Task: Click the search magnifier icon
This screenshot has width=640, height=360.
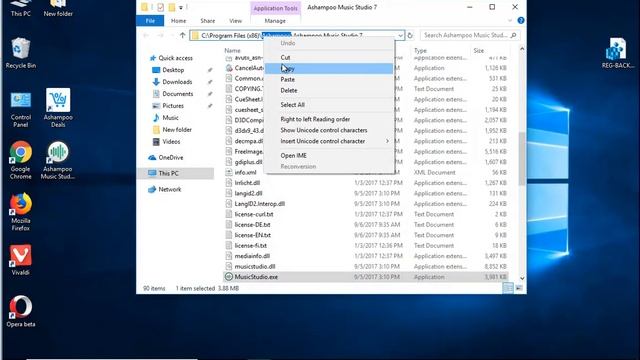Action: [x=513, y=36]
